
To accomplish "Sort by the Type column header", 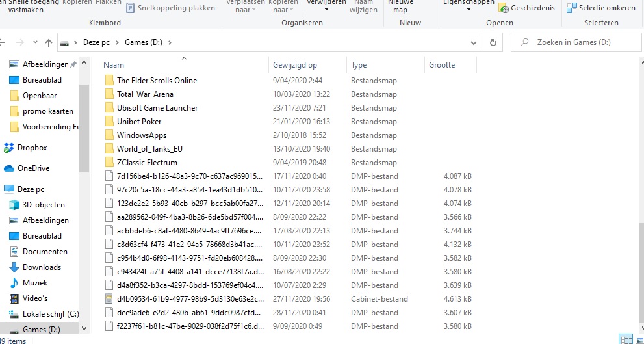I will [x=385, y=65].
